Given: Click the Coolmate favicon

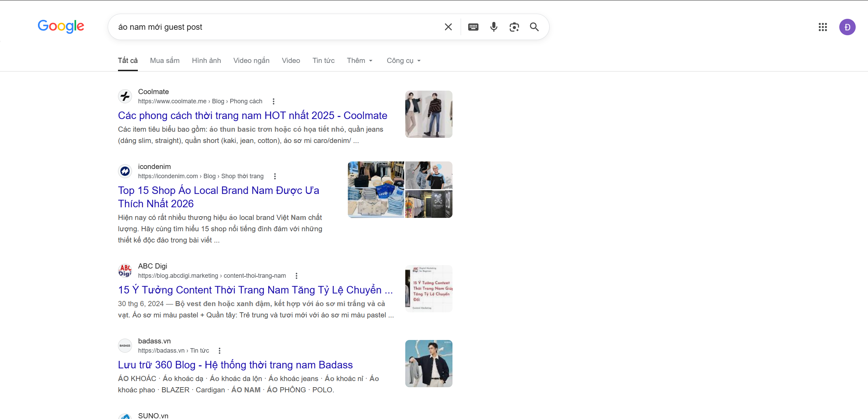Looking at the screenshot, I should 125,96.
